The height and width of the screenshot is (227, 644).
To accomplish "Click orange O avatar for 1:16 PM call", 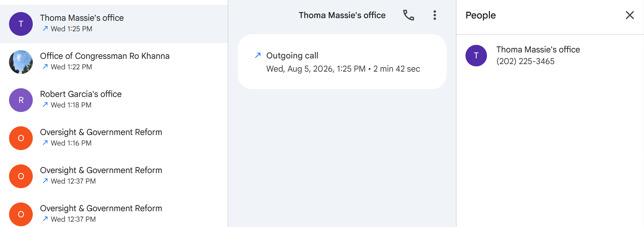I will click(21, 138).
